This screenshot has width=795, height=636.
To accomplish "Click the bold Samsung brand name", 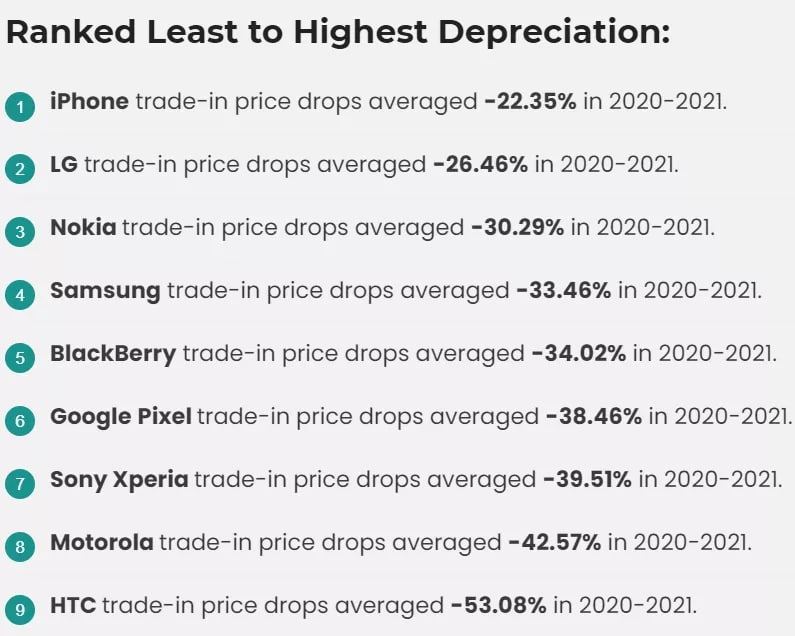I will pyautogui.click(x=105, y=290).
